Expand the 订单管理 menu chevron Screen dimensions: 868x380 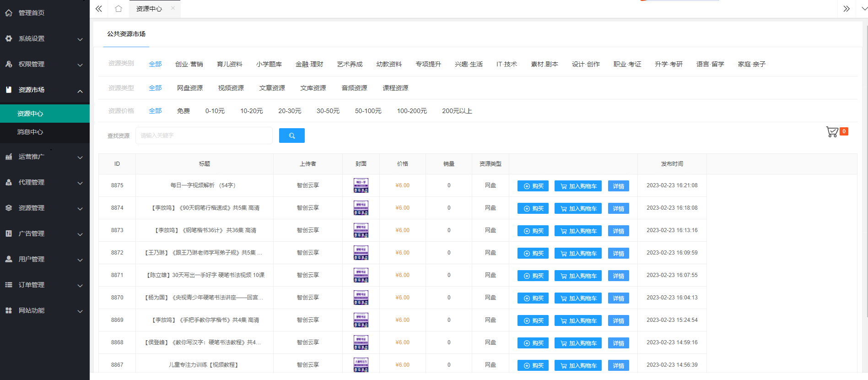pyautogui.click(x=80, y=286)
